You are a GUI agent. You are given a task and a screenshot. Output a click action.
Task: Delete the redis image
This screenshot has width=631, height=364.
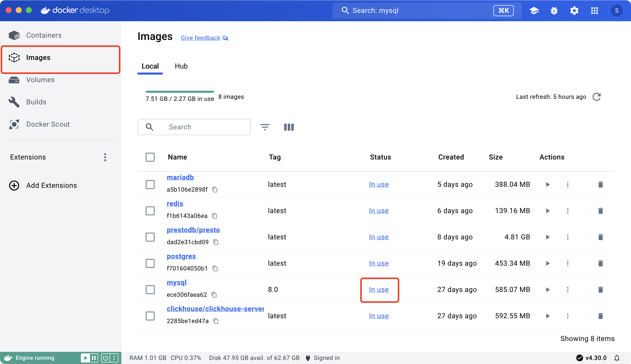[601, 211]
